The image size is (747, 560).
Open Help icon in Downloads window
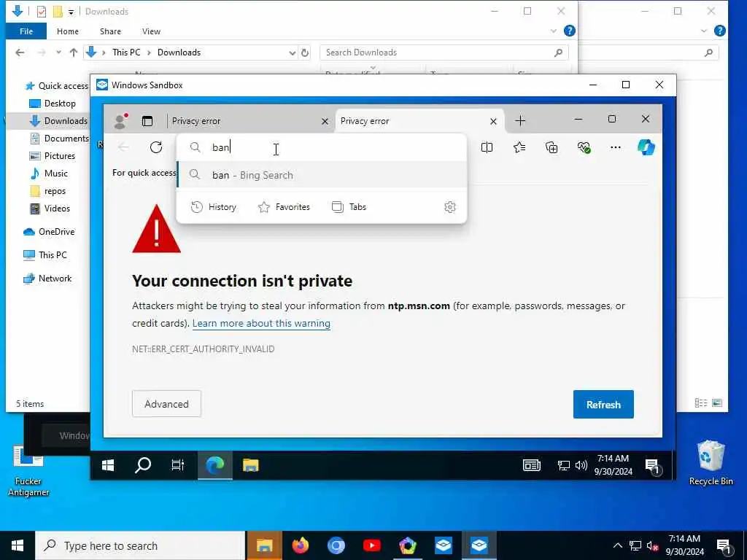pos(569,31)
